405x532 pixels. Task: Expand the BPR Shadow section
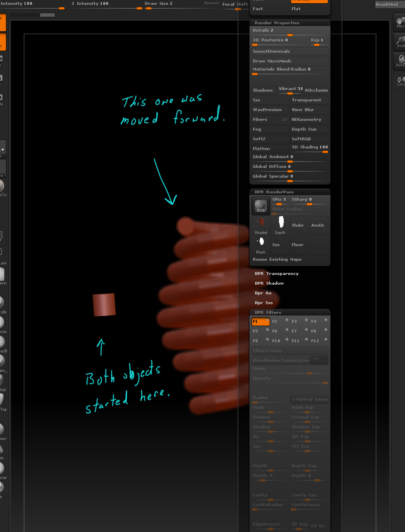click(x=269, y=283)
